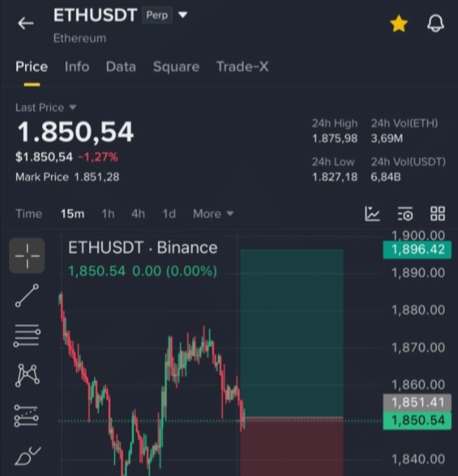Toggle the favorite star for ETHUSDT

click(x=399, y=24)
